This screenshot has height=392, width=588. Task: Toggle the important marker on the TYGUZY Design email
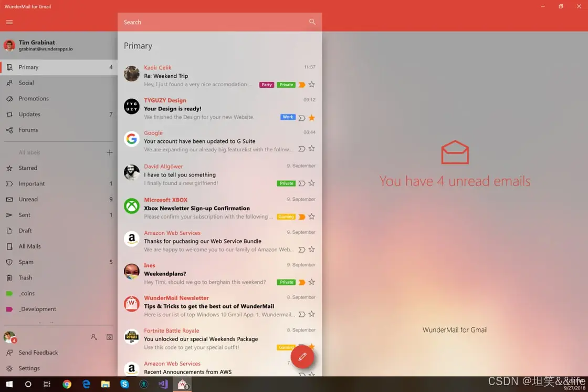tap(301, 118)
